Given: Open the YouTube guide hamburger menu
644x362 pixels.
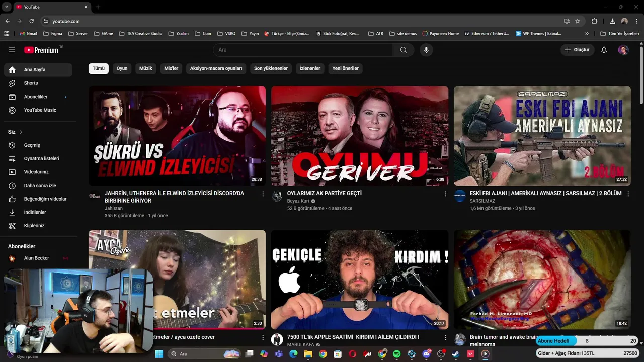Looking at the screenshot, I should 12,50.
